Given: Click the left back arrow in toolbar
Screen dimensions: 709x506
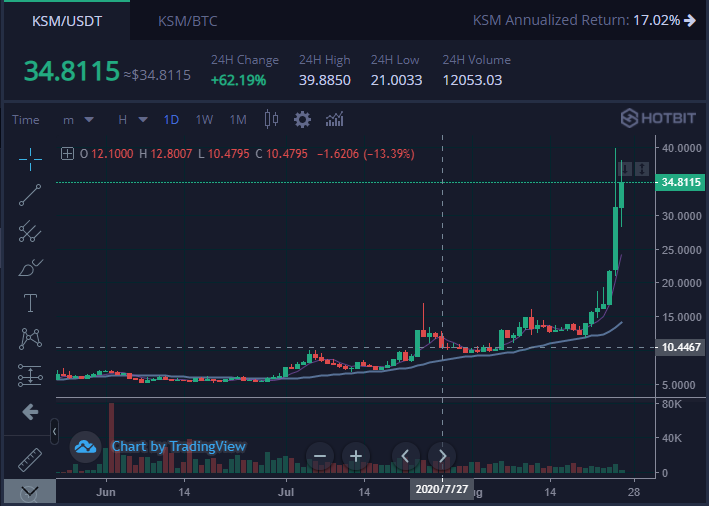Looking at the screenshot, I should click(x=30, y=412).
